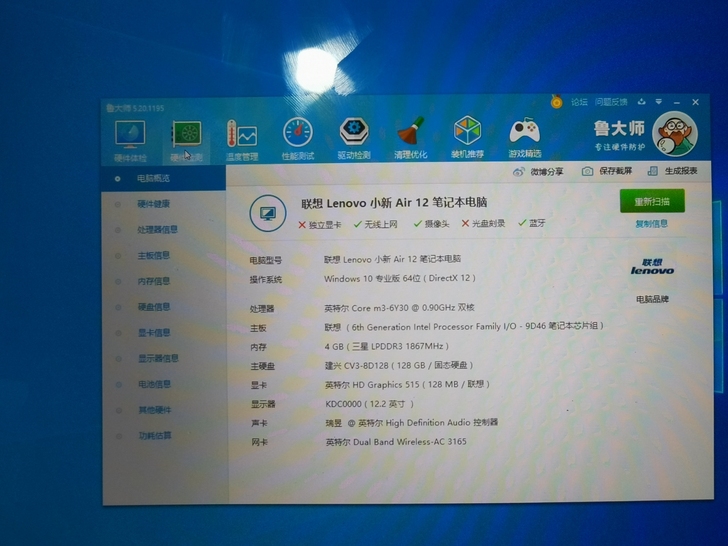Open 装机推荐 cube icon
Screen dimensions: 728x546
pyautogui.click(x=468, y=130)
